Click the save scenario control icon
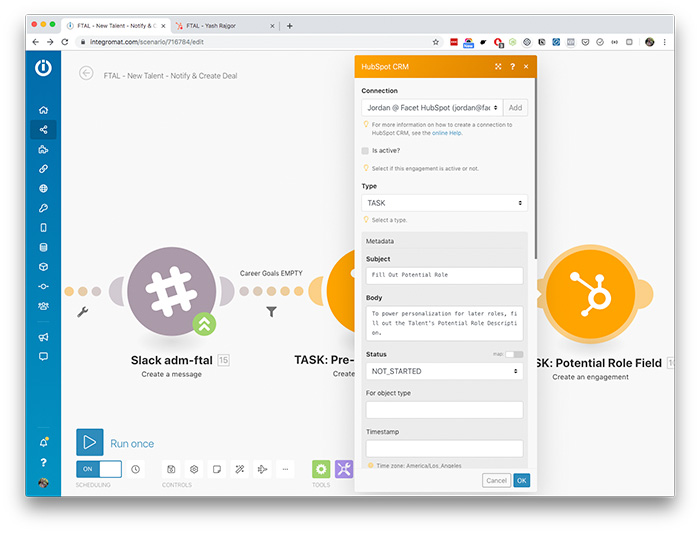 (x=171, y=469)
